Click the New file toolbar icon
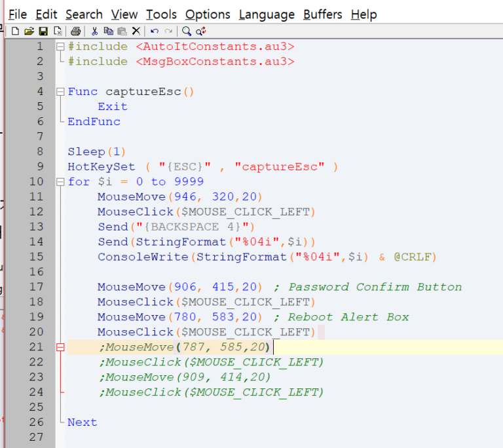503x448 pixels. point(15,31)
